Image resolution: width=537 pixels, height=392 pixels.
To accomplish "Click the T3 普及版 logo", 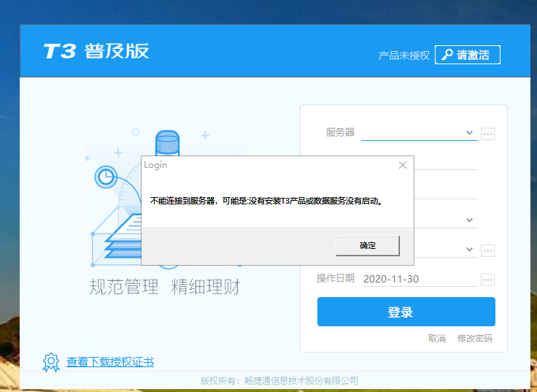I will tap(96, 51).
